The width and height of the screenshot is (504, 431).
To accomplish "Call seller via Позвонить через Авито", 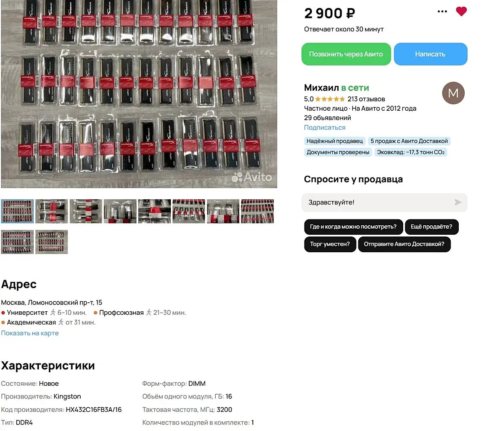I will tap(346, 54).
